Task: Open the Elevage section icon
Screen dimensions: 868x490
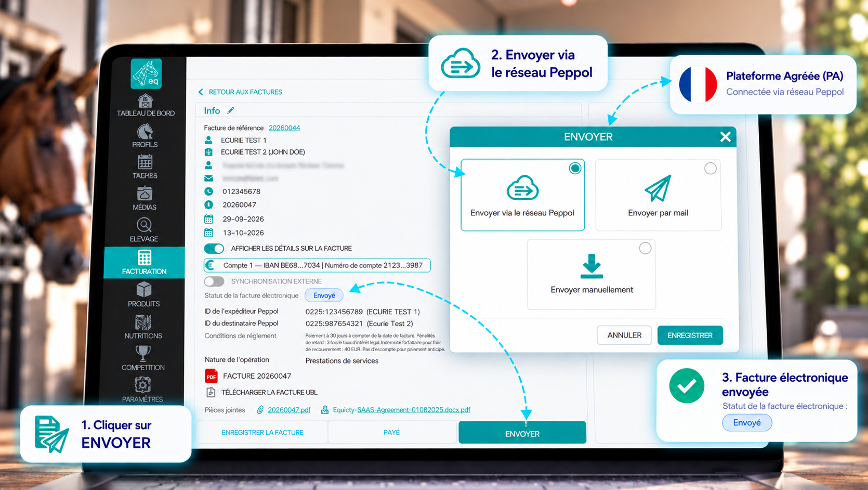Action: [144, 225]
